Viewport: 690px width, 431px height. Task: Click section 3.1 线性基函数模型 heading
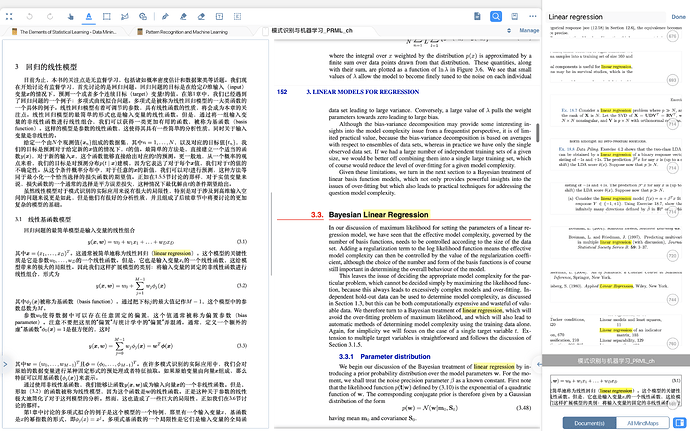(43, 219)
